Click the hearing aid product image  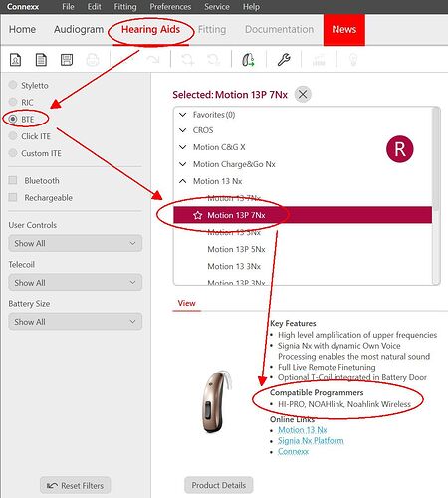pyautogui.click(x=216, y=401)
